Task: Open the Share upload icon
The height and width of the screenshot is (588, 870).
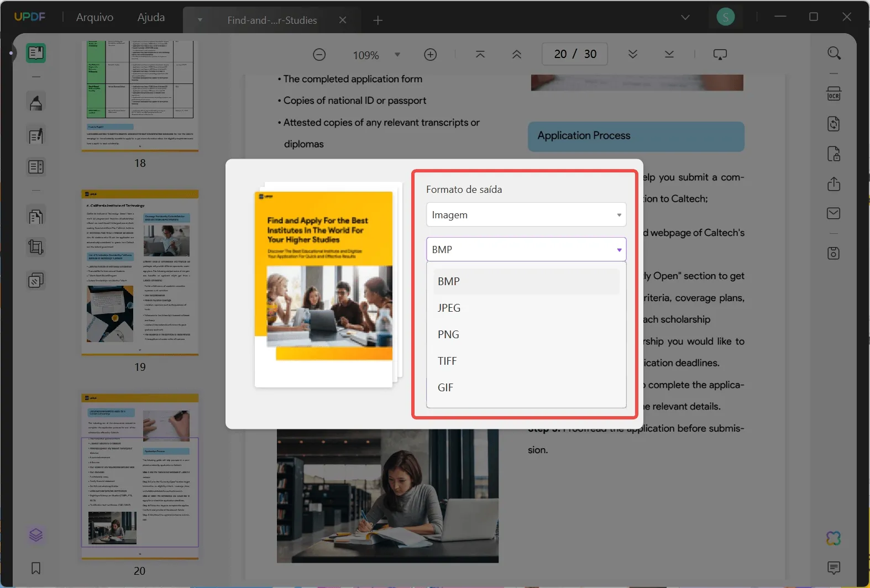Action: click(834, 183)
